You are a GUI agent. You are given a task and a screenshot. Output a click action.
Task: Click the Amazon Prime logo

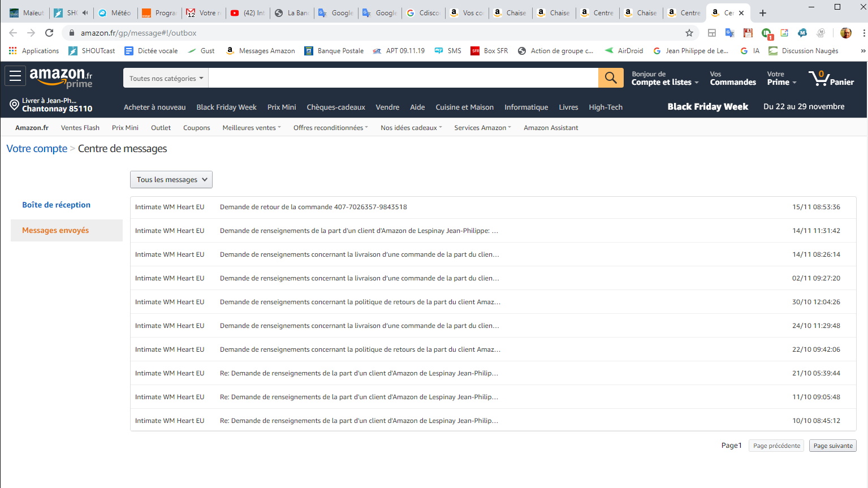(x=61, y=78)
